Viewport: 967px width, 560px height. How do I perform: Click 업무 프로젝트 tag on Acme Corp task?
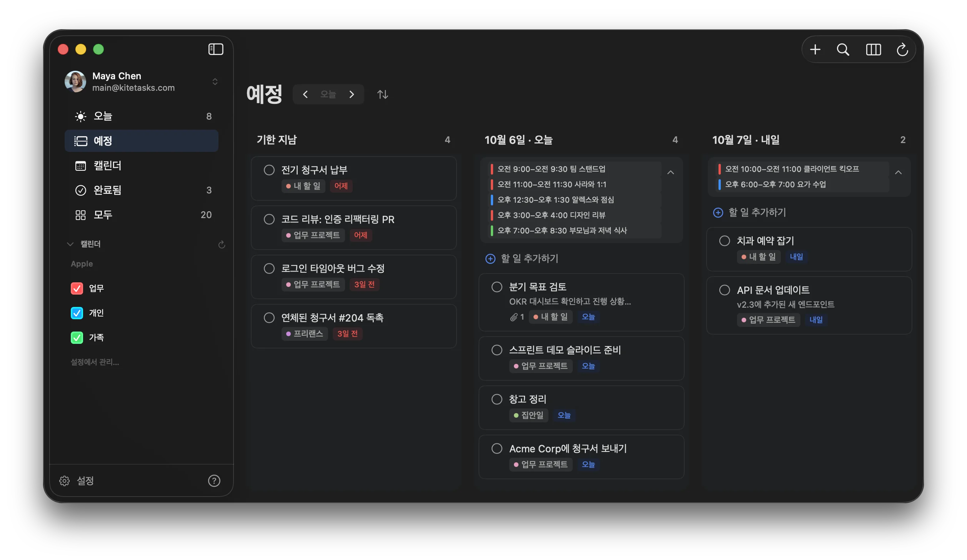pyautogui.click(x=540, y=465)
